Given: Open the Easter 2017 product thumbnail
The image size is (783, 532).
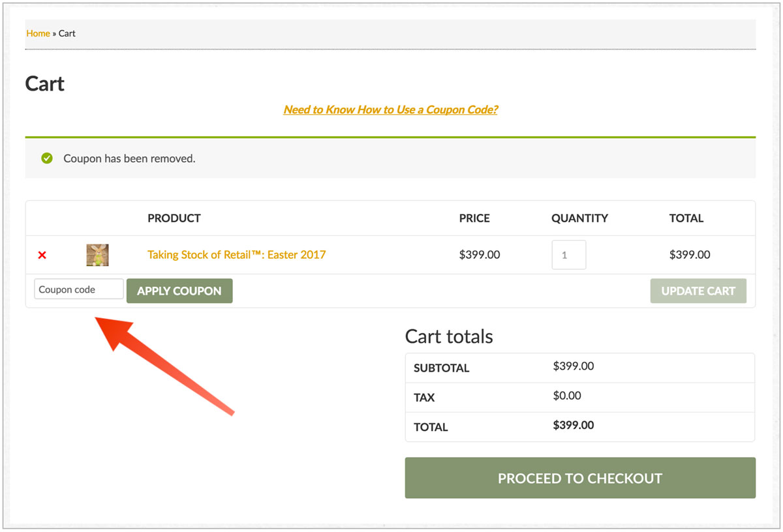Looking at the screenshot, I should pyautogui.click(x=97, y=254).
